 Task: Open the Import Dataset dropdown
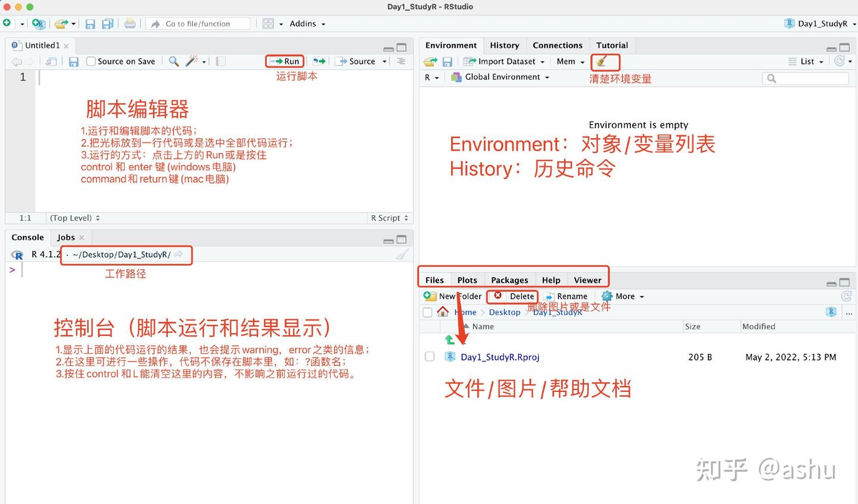coord(504,61)
